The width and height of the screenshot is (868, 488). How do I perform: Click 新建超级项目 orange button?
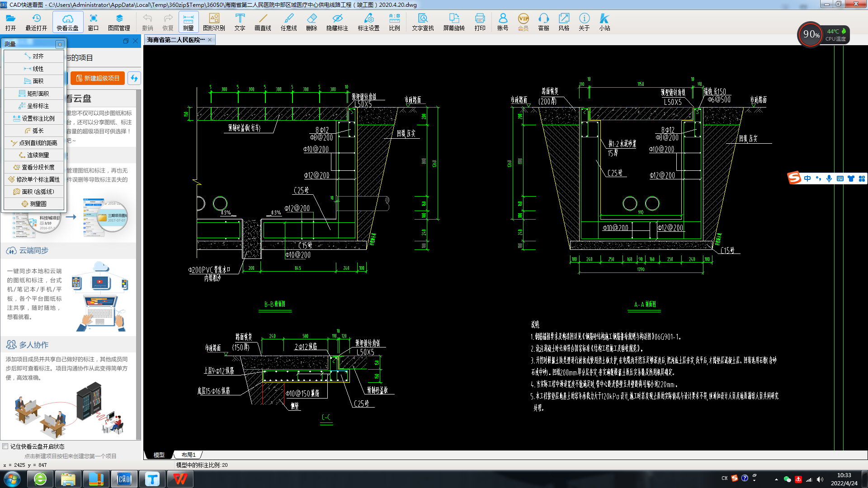[x=98, y=78]
